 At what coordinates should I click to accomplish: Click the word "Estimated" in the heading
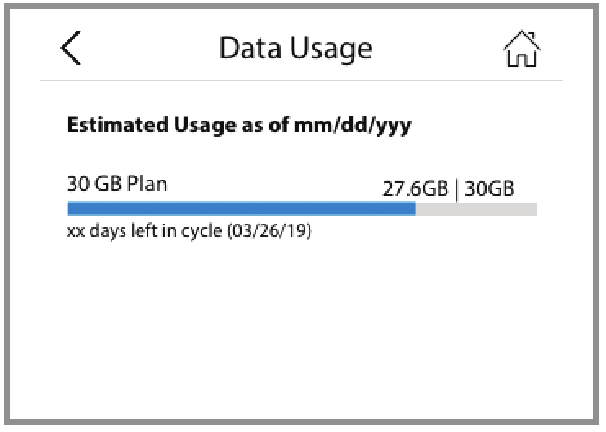113,127
